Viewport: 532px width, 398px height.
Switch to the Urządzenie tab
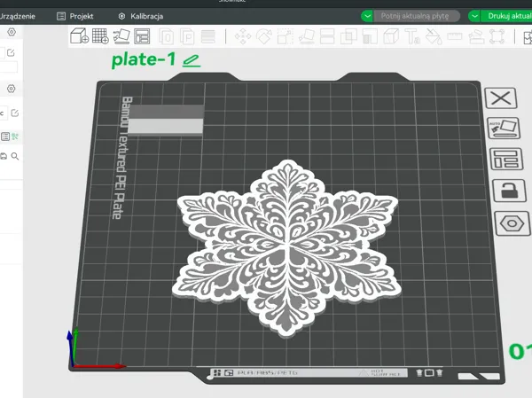click(17, 16)
